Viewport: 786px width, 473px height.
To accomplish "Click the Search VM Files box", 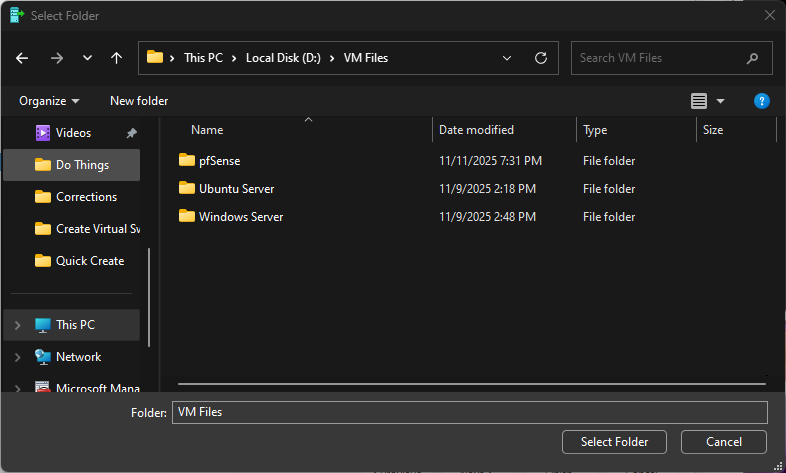I will [x=660, y=58].
